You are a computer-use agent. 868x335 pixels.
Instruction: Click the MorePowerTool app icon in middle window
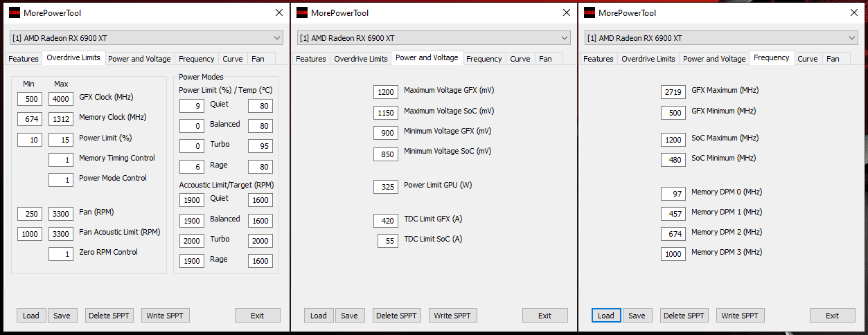click(x=302, y=12)
